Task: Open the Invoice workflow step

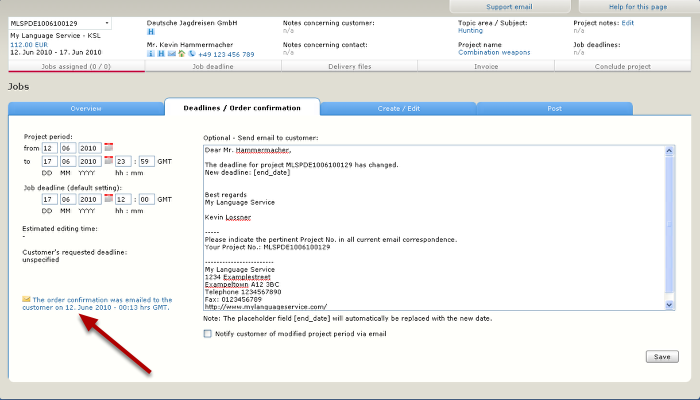Action: coord(486,67)
